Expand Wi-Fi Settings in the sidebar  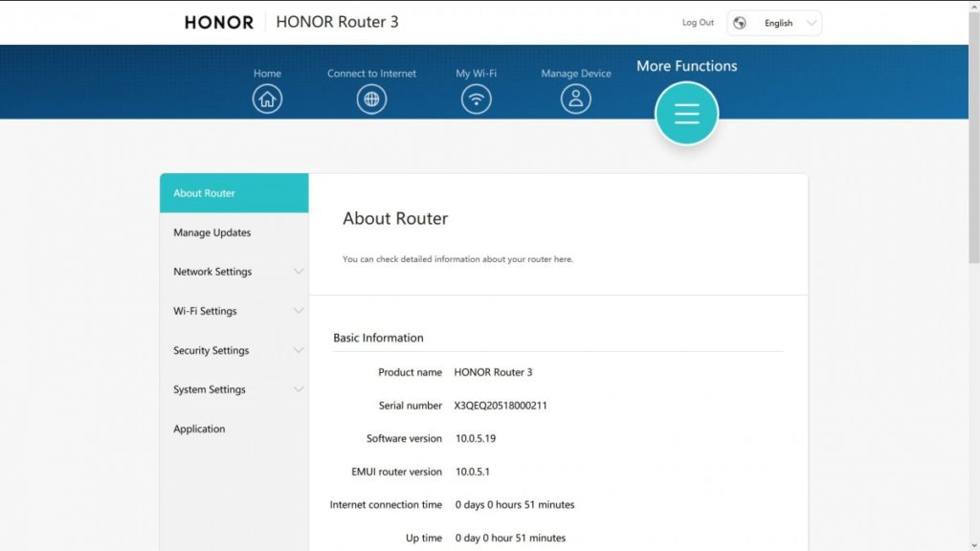tap(205, 311)
